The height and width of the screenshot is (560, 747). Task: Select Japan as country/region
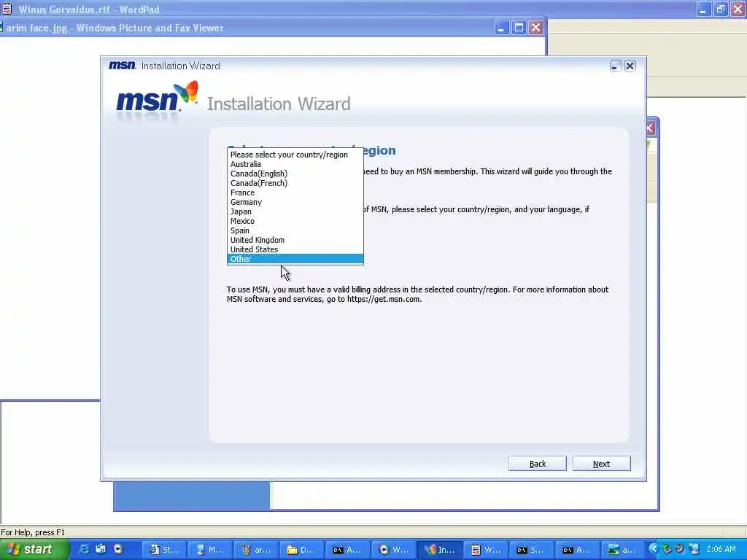(295, 212)
